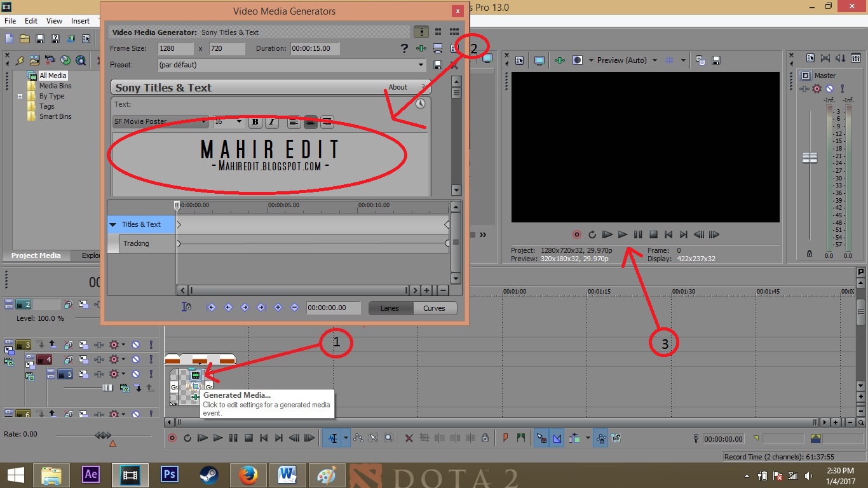Screen dimensions: 868x488
Task: Open split screen view in preview toolbar
Action: [578, 60]
